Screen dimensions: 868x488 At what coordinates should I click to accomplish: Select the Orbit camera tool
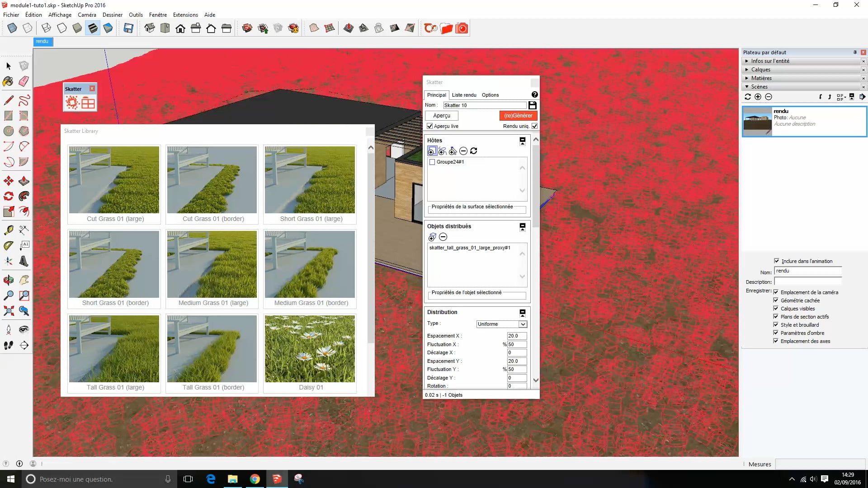9,280
